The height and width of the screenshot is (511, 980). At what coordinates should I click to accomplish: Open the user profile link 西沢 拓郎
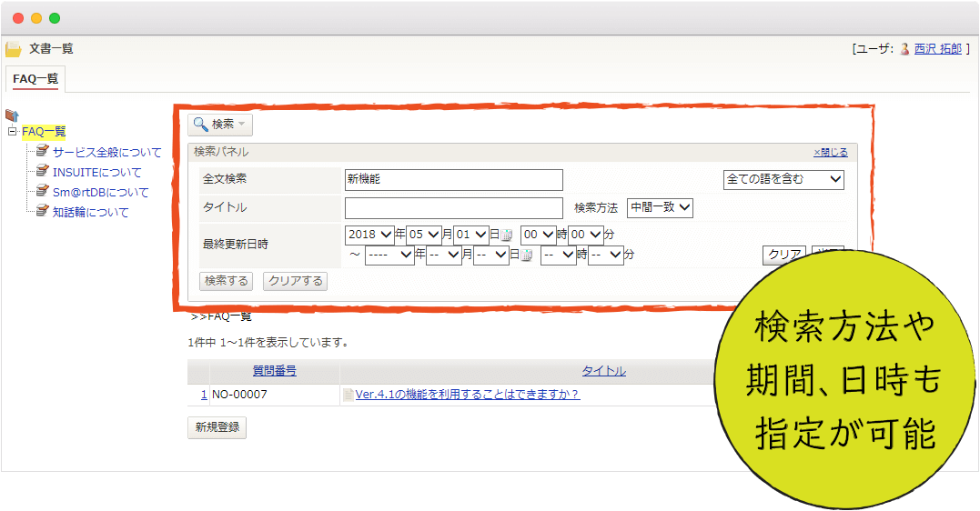click(937, 49)
